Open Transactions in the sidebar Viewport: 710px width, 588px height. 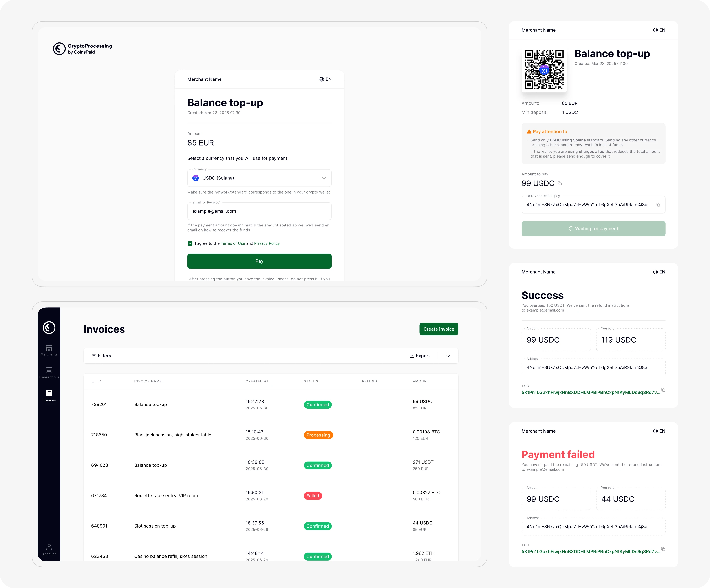(x=49, y=373)
